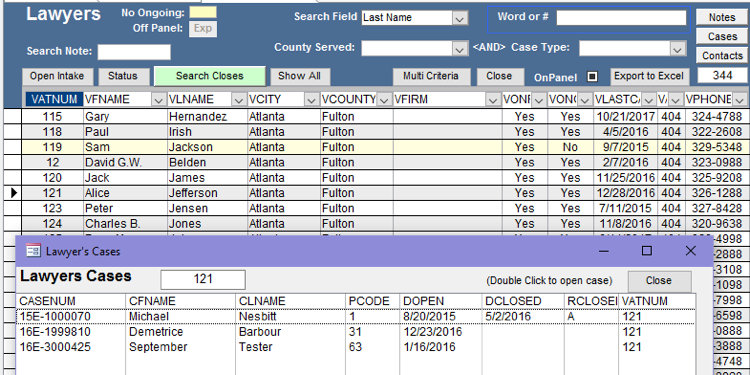This screenshot has width=750, height=375.
Task: Click the 5/2/2016 closed date cell
Action: 523,316
